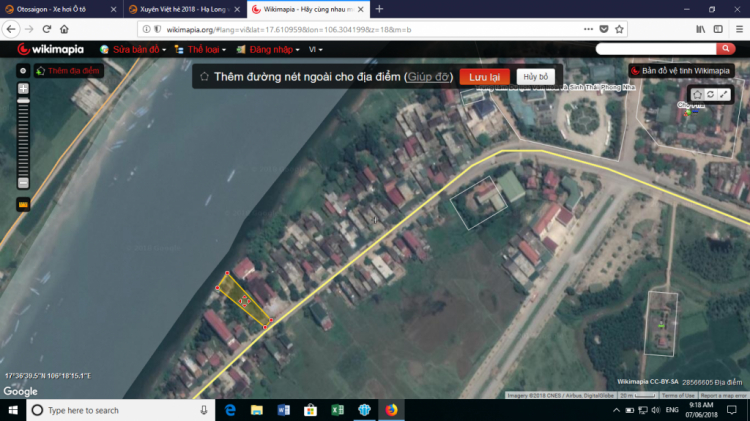Click the locate-me target icon
This screenshot has height=421, width=750.
pyautogui.click(x=23, y=71)
